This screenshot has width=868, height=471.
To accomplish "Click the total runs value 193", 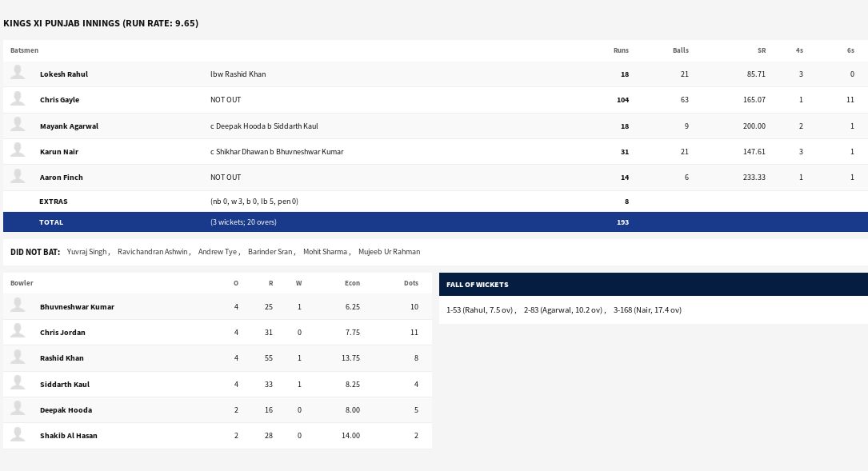I will pyautogui.click(x=622, y=222).
